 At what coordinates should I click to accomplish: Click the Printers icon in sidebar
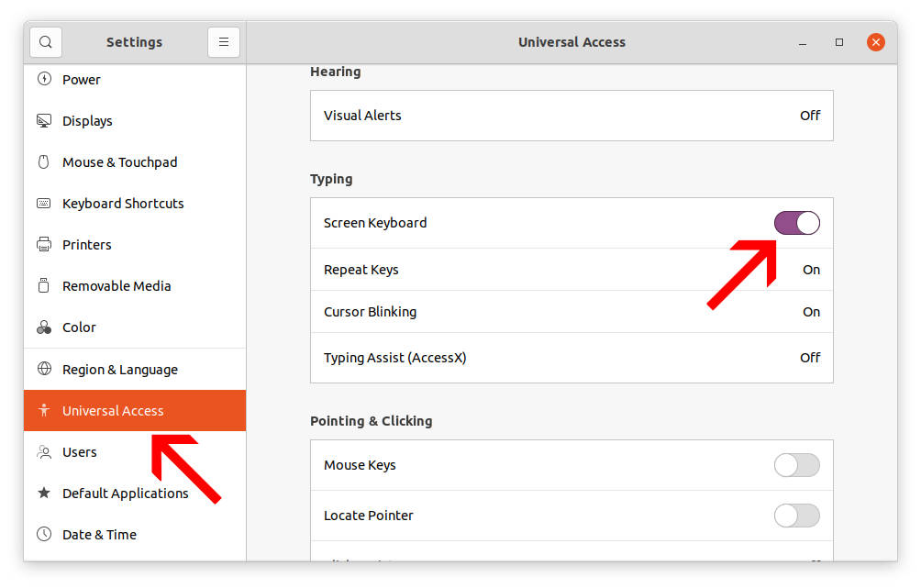click(45, 244)
